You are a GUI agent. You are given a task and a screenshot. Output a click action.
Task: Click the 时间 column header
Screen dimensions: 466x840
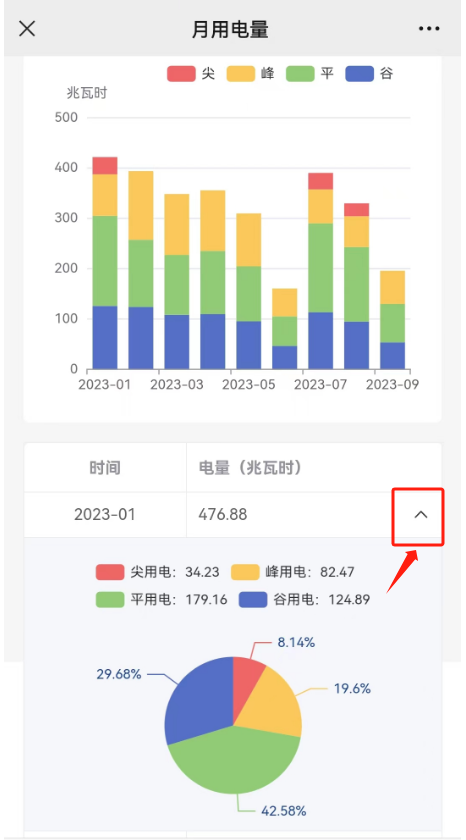(x=105, y=468)
